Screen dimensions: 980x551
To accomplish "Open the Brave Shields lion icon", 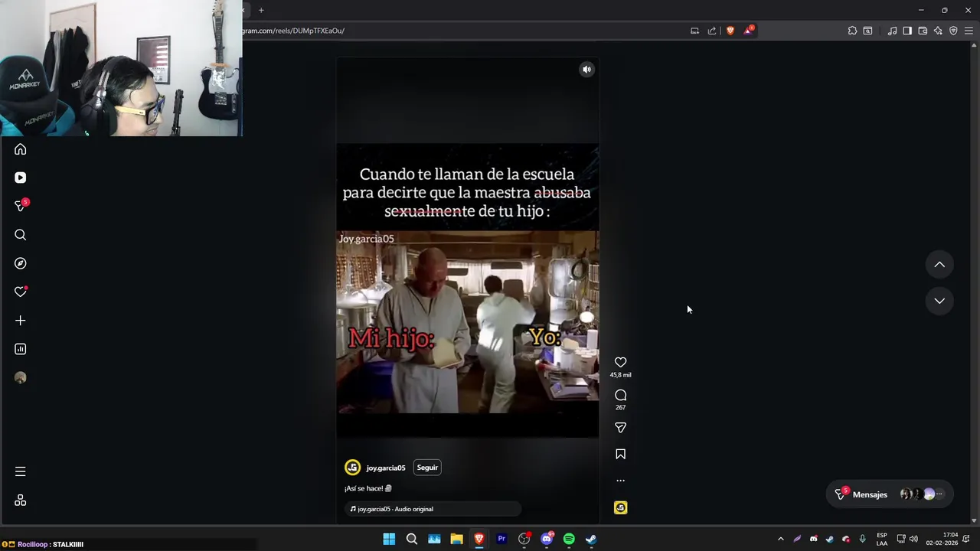I will tap(730, 31).
